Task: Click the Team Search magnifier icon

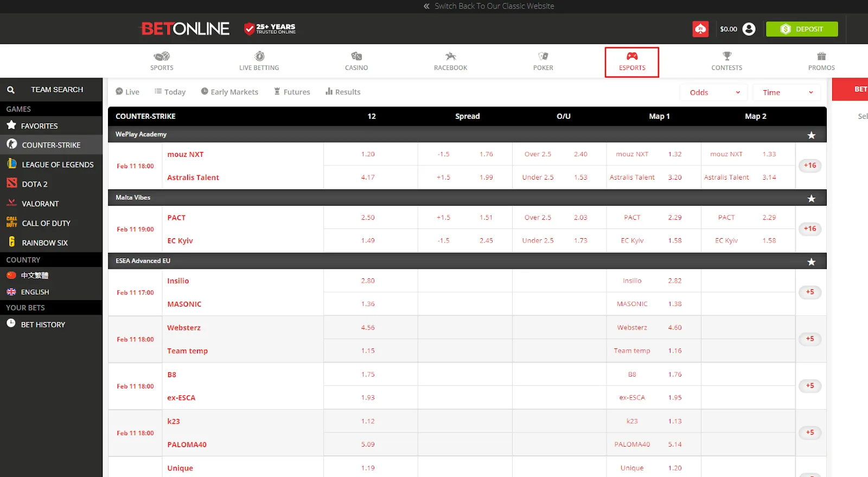Action: tap(10, 90)
